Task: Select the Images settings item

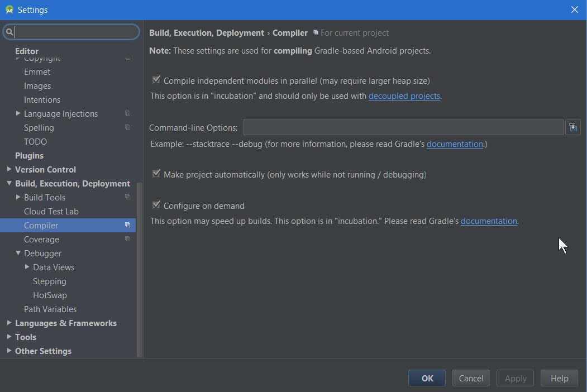Action: click(37, 86)
